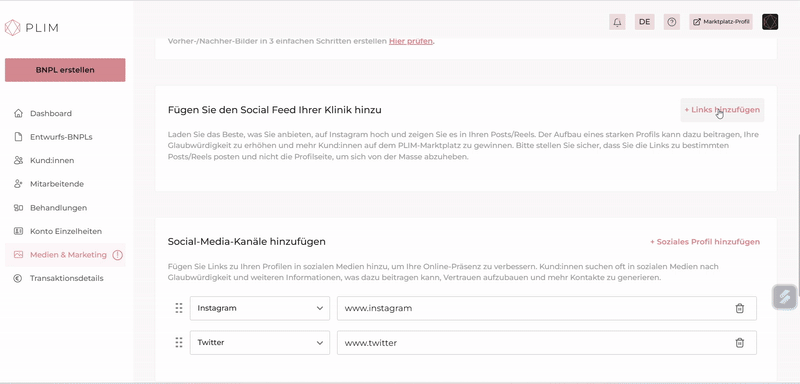The image size is (800, 384).
Task: Delete the Twitter row with trash icon
Action: point(739,343)
